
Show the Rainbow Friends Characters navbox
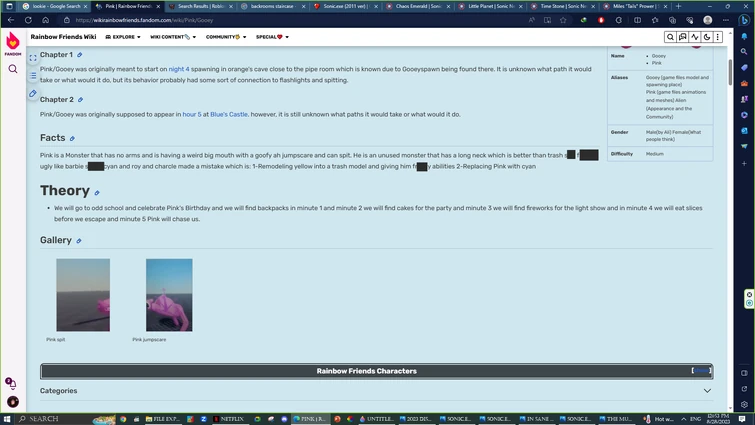click(701, 370)
